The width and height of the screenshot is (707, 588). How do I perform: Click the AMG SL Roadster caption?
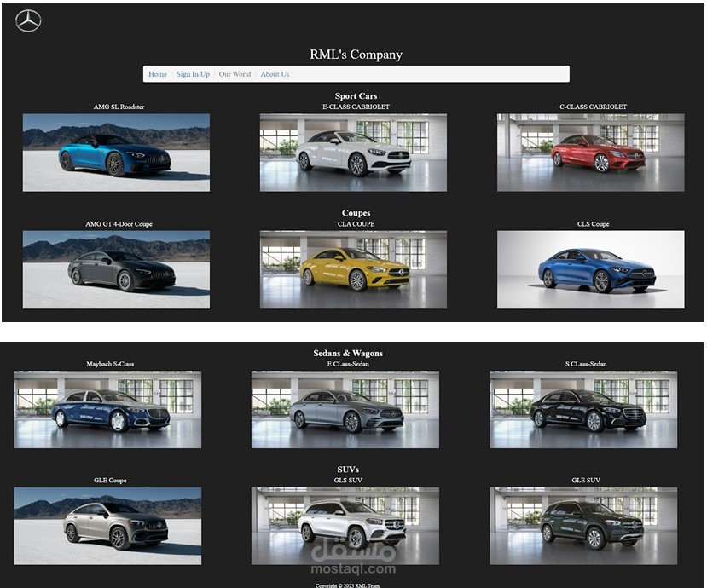pyautogui.click(x=119, y=107)
